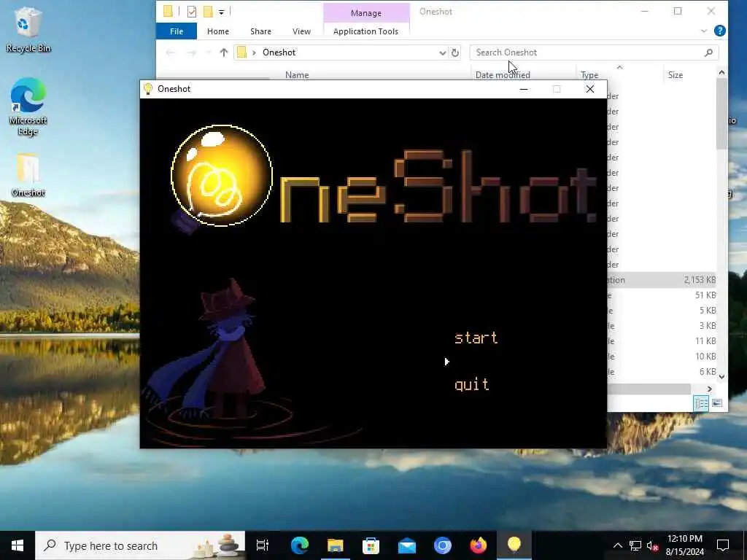The image size is (747, 560).
Task: Go up one folder level
Action: coord(223,52)
